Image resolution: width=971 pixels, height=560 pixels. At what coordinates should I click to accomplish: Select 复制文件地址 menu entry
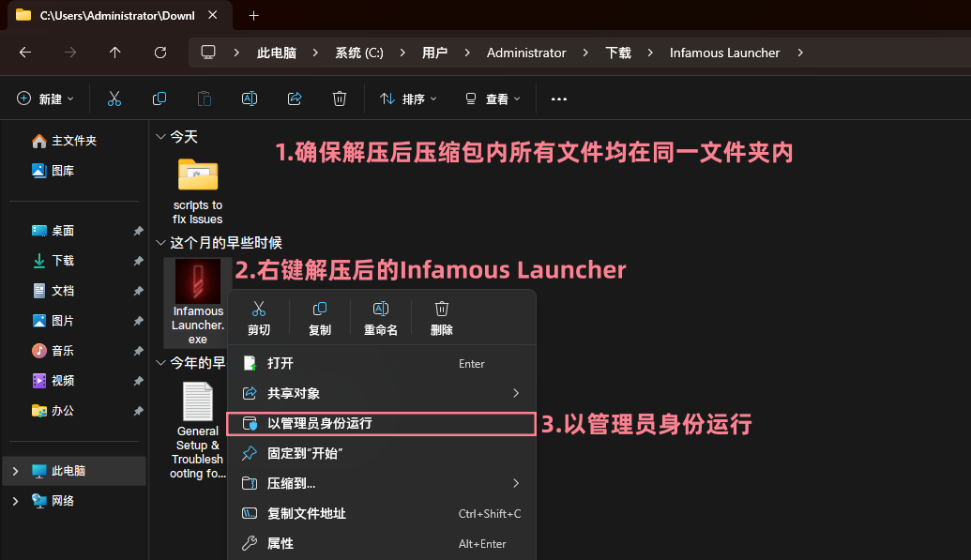tap(382, 513)
